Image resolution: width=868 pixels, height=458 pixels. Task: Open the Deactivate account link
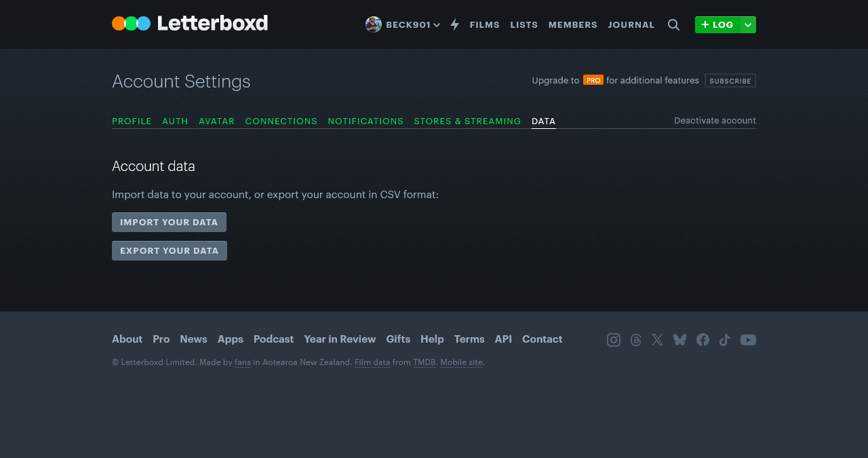[x=715, y=120]
